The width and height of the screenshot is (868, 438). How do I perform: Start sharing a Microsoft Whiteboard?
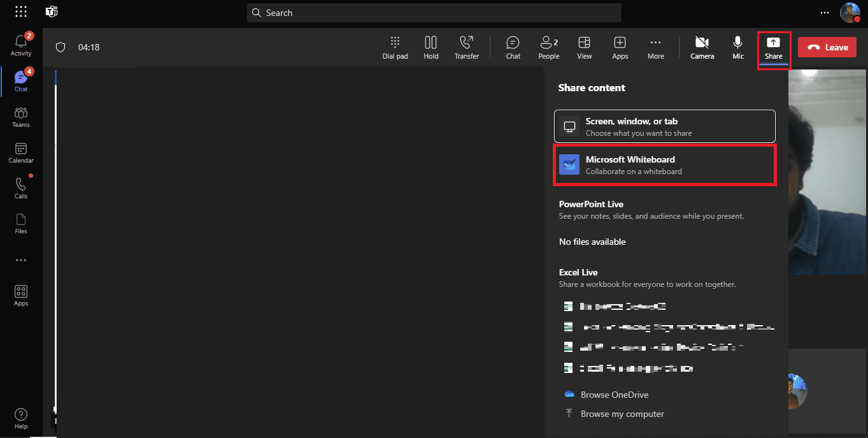pyautogui.click(x=664, y=164)
